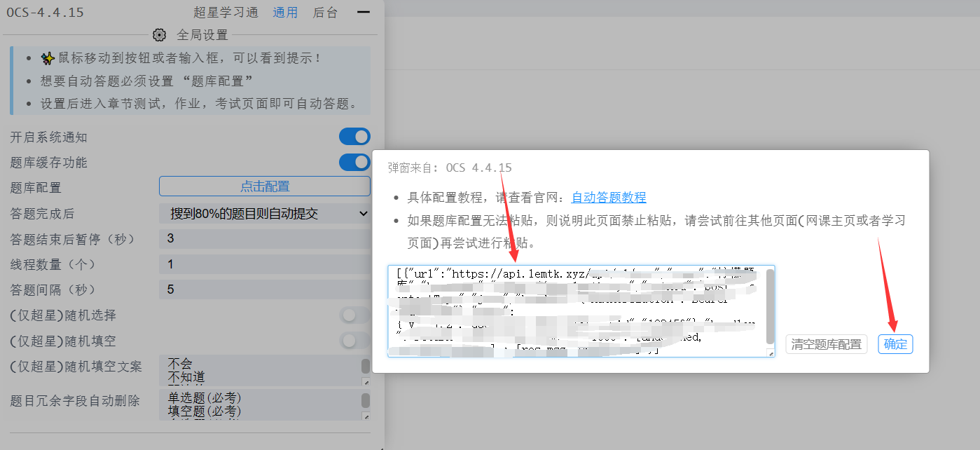
Task: Select the 通用 tab
Action: 285,12
